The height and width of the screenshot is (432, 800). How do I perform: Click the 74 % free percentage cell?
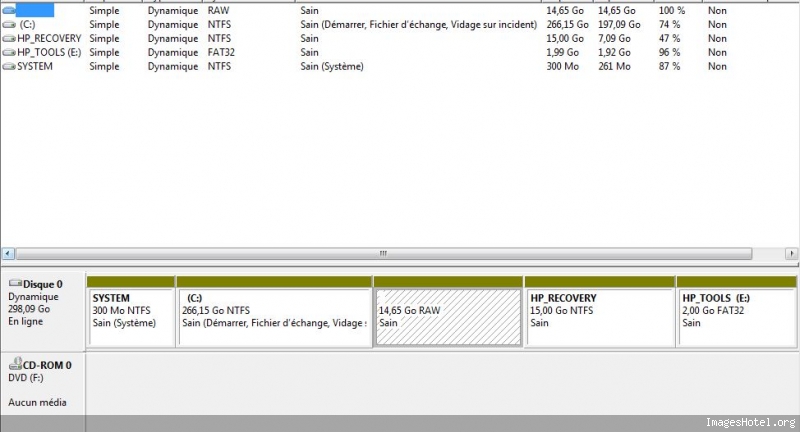pos(669,24)
